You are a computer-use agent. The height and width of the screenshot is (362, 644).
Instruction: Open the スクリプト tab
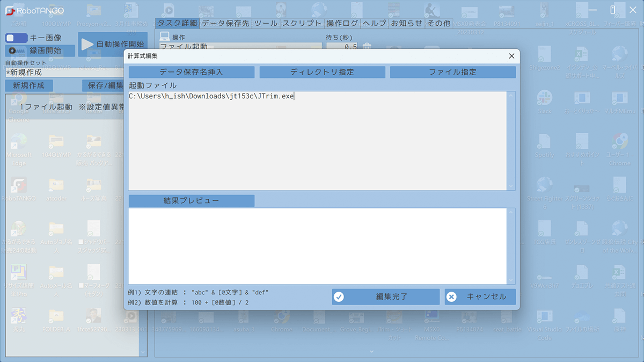coord(302,24)
